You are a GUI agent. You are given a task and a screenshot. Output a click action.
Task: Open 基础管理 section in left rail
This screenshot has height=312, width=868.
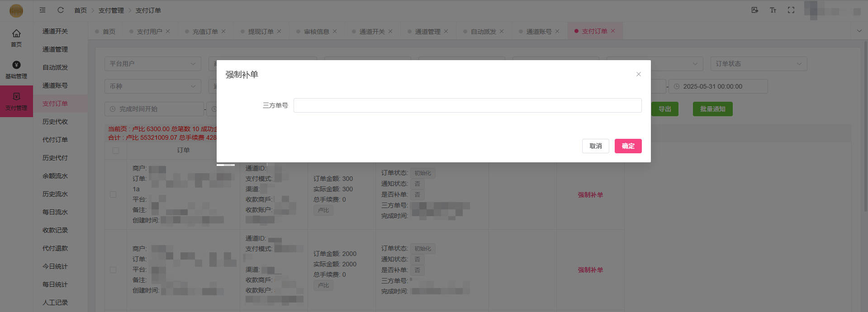click(16, 70)
